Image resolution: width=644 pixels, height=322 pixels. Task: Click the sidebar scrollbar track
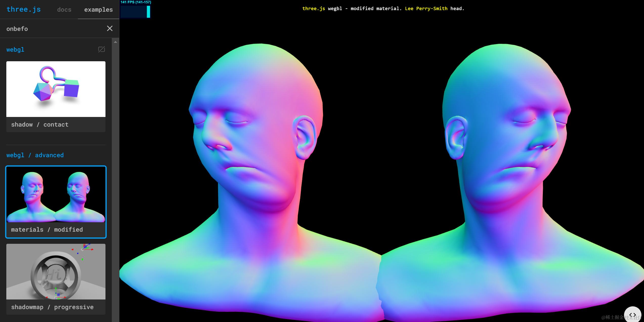click(115, 182)
